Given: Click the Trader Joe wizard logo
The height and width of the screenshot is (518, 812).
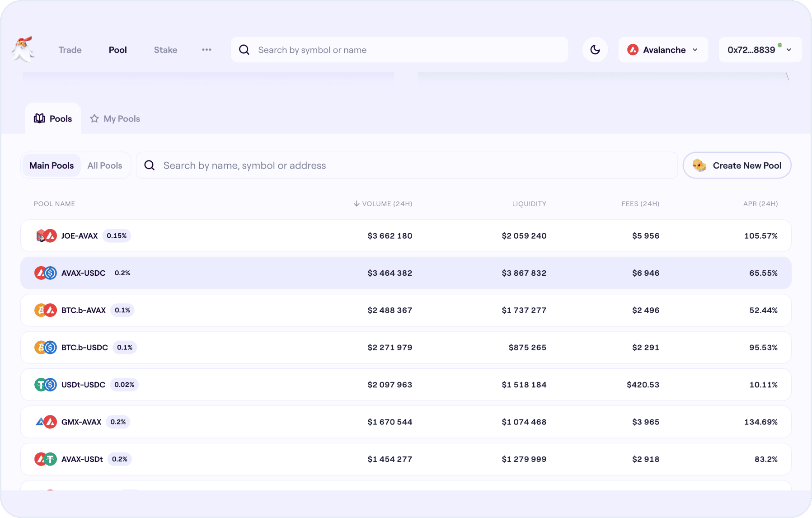Looking at the screenshot, I should 23,49.
